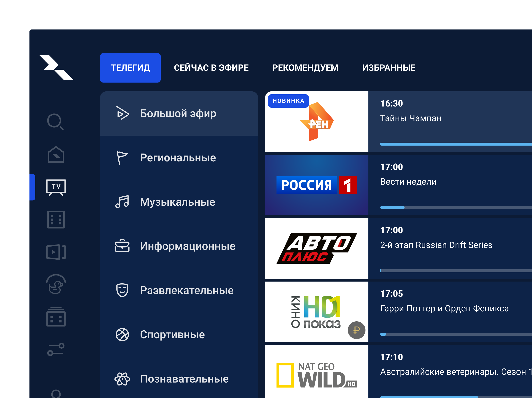The height and width of the screenshot is (398, 532).
Task: Click the 16:30 start time
Action: click(x=392, y=104)
